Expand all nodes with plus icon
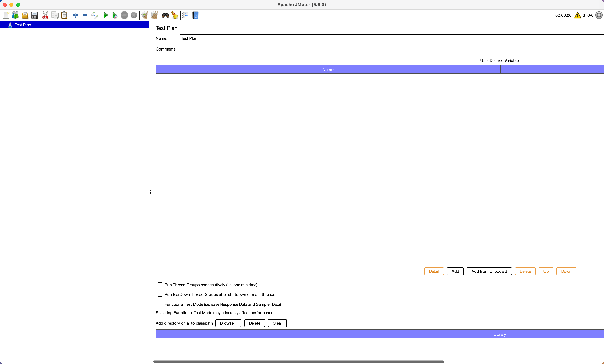 click(75, 15)
